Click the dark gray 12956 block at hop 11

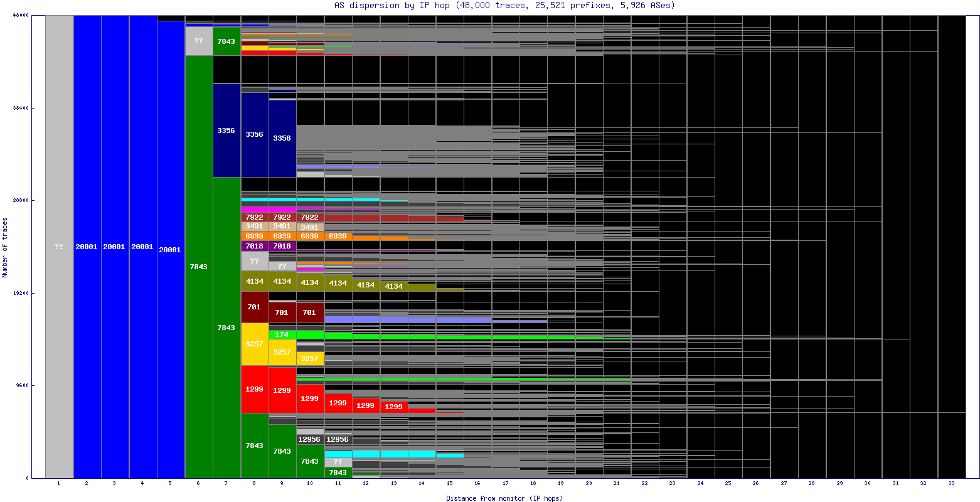tap(338, 439)
